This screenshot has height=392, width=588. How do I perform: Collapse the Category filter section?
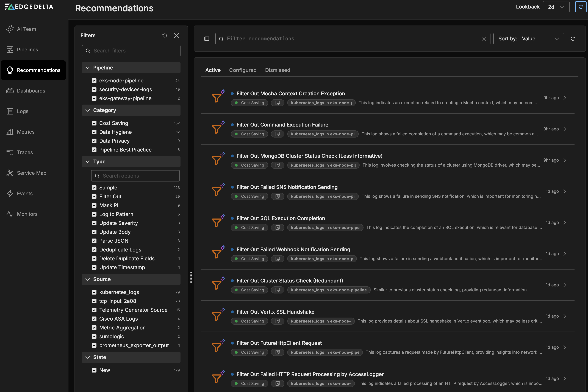click(88, 110)
